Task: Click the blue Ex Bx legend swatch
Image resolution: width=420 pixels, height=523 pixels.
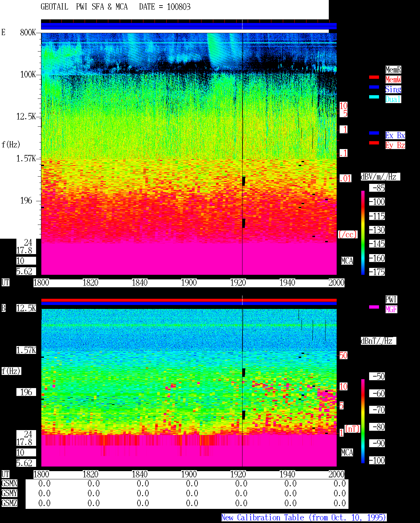Action: pos(374,133)
